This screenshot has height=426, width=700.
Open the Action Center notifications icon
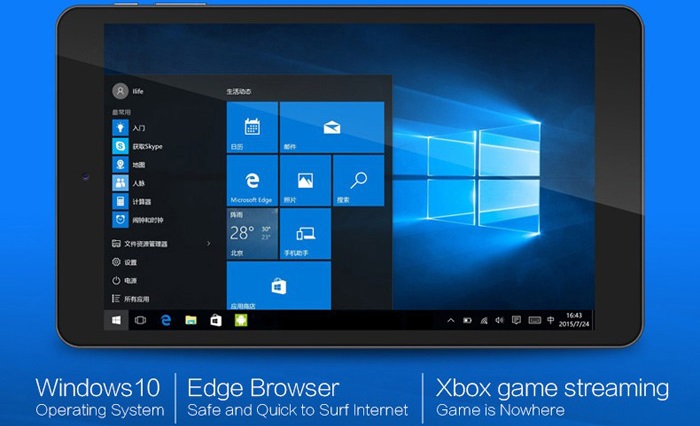(517, 320)
